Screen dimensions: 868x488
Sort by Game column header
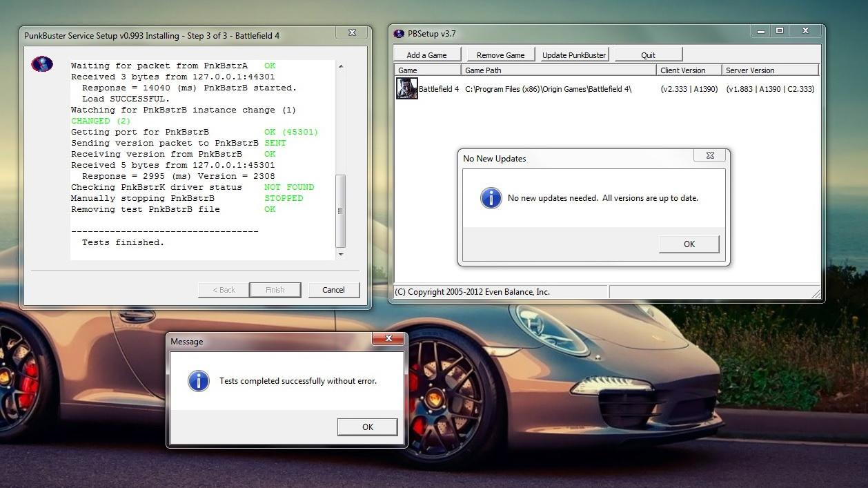click(427, 70)
